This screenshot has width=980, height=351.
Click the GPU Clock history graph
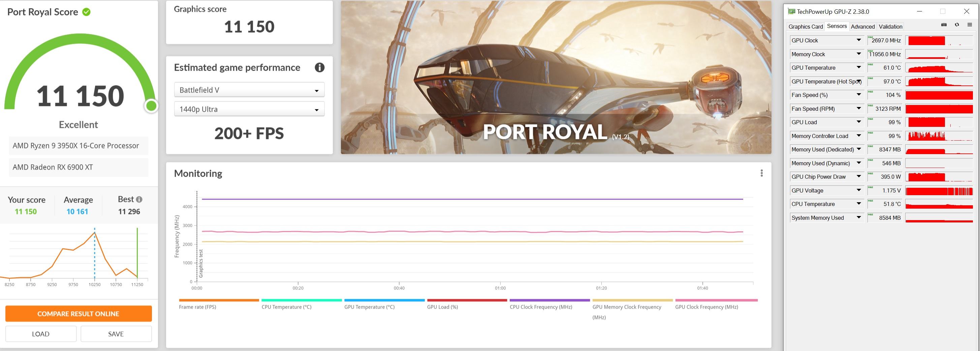point(939,40)
